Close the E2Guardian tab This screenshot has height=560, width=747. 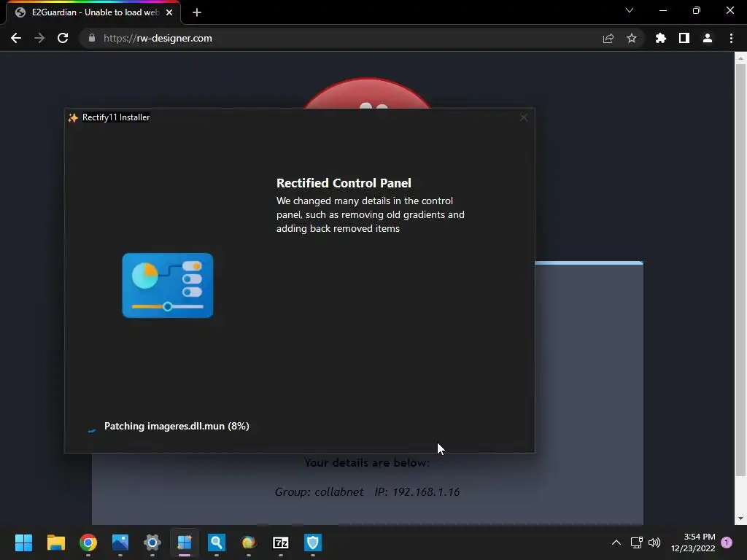click(169, 12)
